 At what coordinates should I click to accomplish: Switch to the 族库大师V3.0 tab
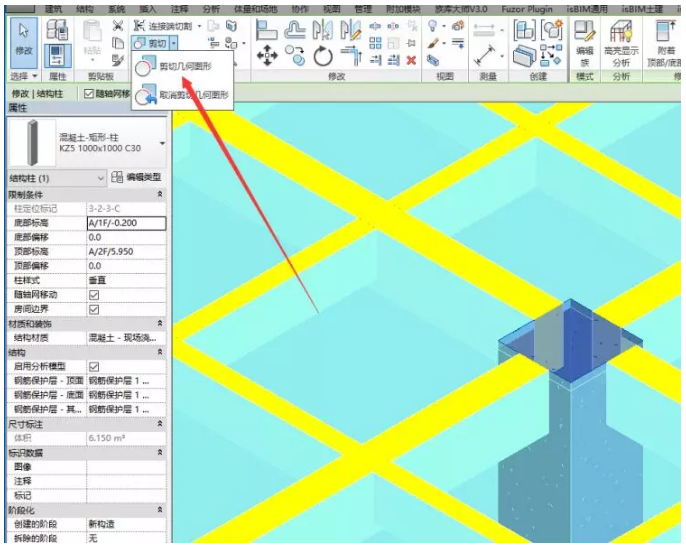pyautogui.click(x=462, y=9)
